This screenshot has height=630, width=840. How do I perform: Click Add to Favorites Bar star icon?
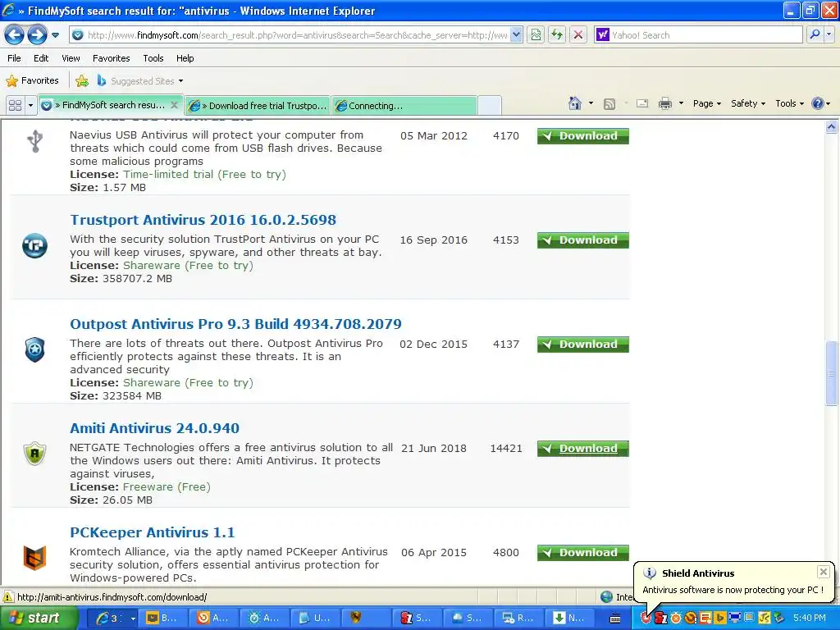pyautogui.click(x=82, y=81)
